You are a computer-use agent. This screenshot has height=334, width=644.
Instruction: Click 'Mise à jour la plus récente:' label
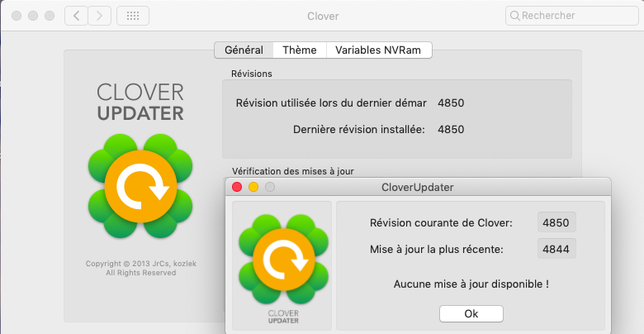436,250
